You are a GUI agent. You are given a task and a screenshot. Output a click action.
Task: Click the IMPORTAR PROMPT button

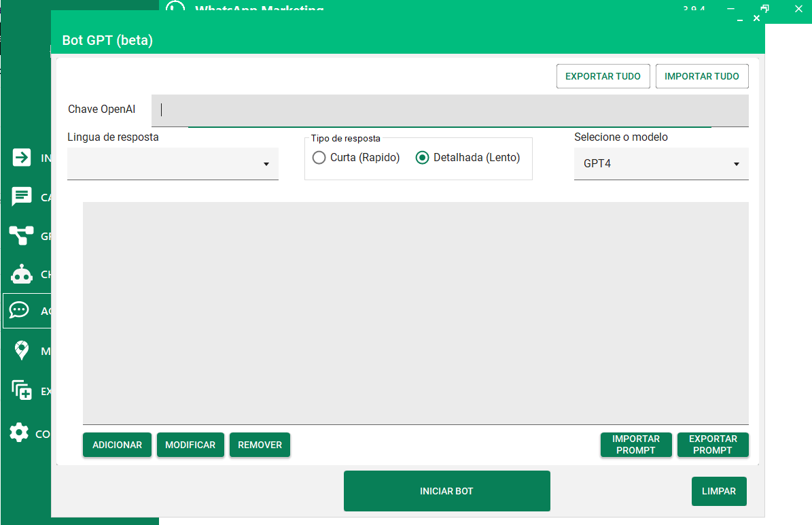click(636, 445)
